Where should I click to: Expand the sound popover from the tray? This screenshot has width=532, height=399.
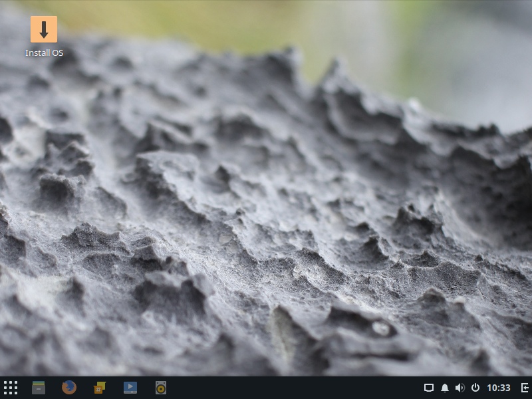click(460, 388)
